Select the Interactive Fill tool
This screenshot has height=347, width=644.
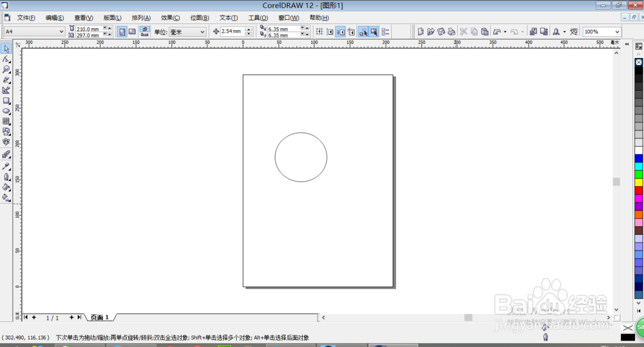click(x=6, y=198)
